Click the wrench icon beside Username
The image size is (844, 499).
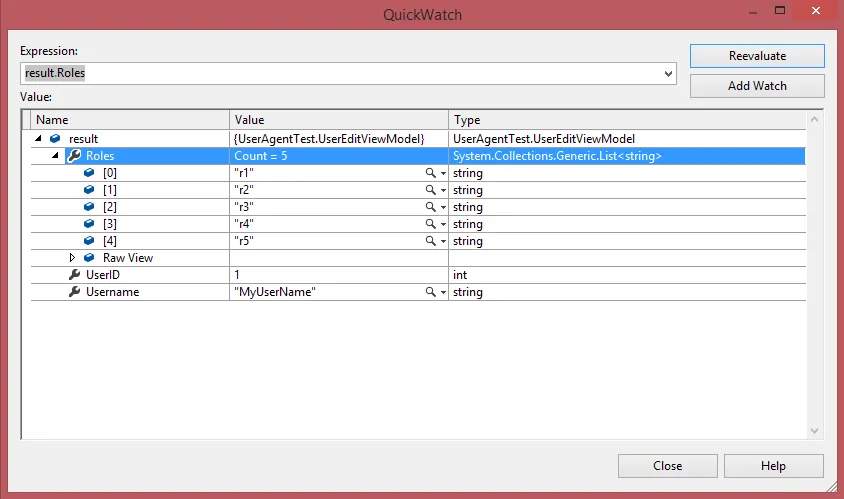pyautogui.click(x=74, y=291)
